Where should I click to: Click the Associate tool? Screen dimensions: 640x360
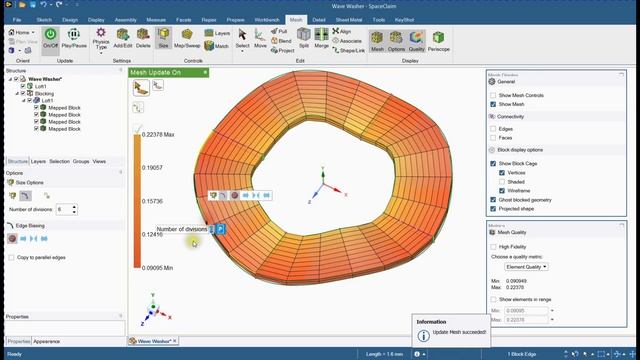pyautogui.click(x=347, y=41)
